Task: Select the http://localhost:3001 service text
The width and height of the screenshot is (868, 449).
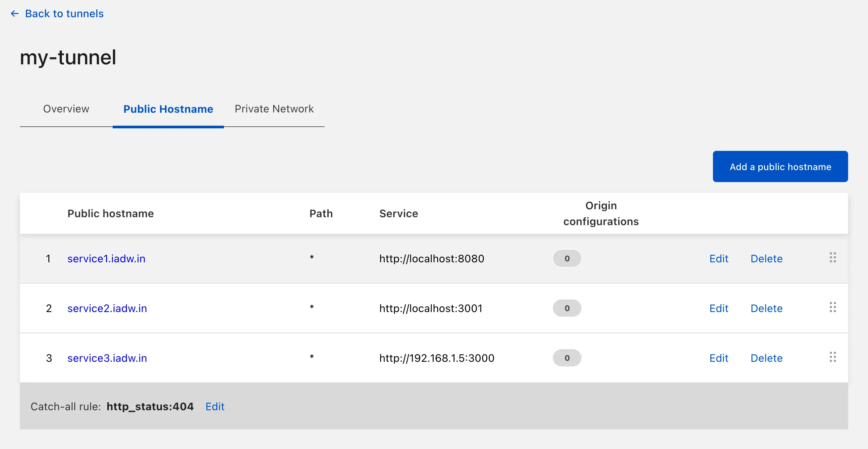Action: pyautogui.click(x=431, y=308)
